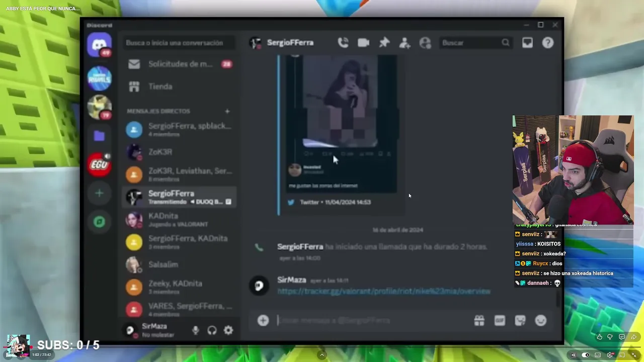Focus the Buscar search box
The height and width of the screenshot is (362, 644).
click(x=475, y=43)
